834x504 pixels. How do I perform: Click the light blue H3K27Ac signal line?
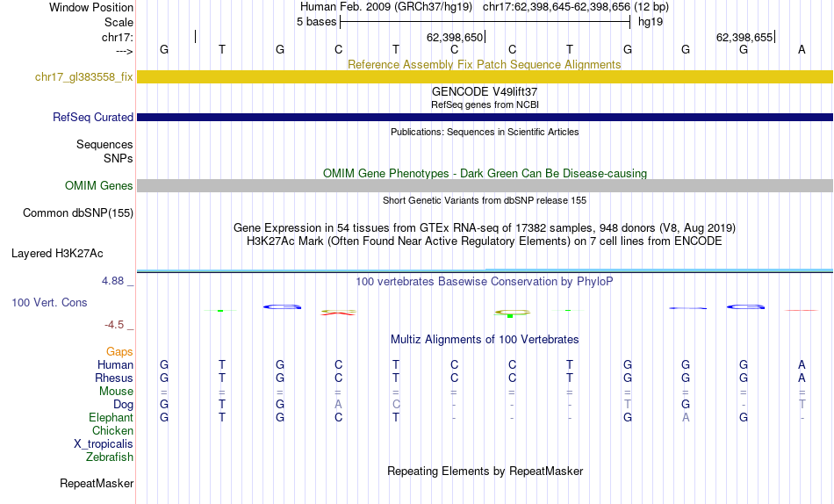point(485,270)
